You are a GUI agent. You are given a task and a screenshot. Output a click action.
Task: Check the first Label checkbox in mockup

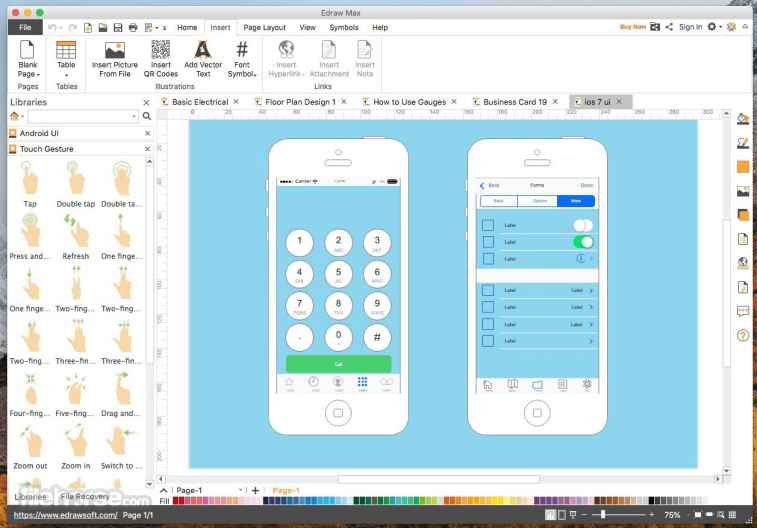488,226
